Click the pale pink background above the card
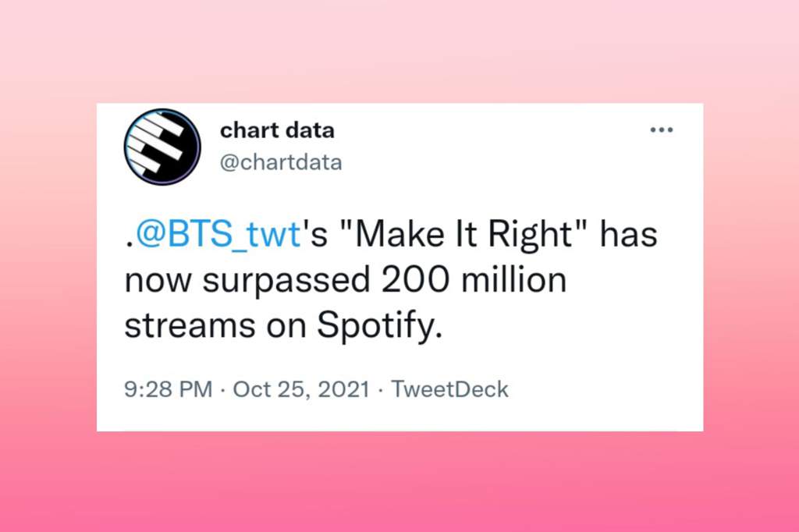 pyautogui.click(x=399, y=51)
